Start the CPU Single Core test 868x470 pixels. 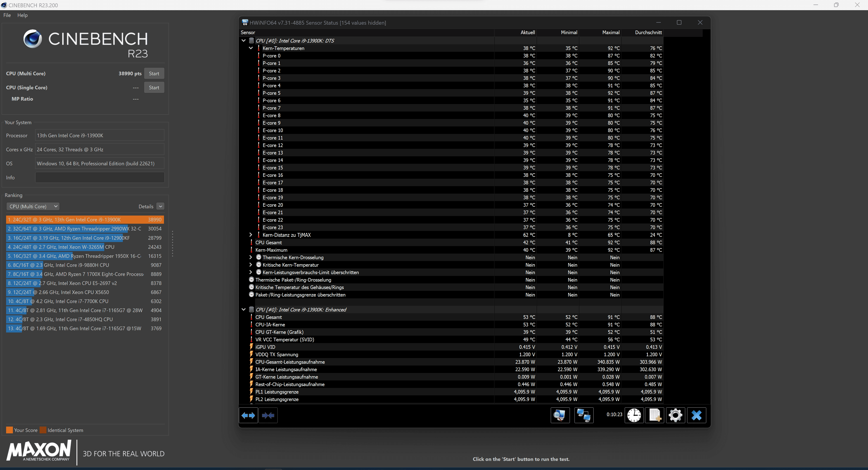coord(154,88)
